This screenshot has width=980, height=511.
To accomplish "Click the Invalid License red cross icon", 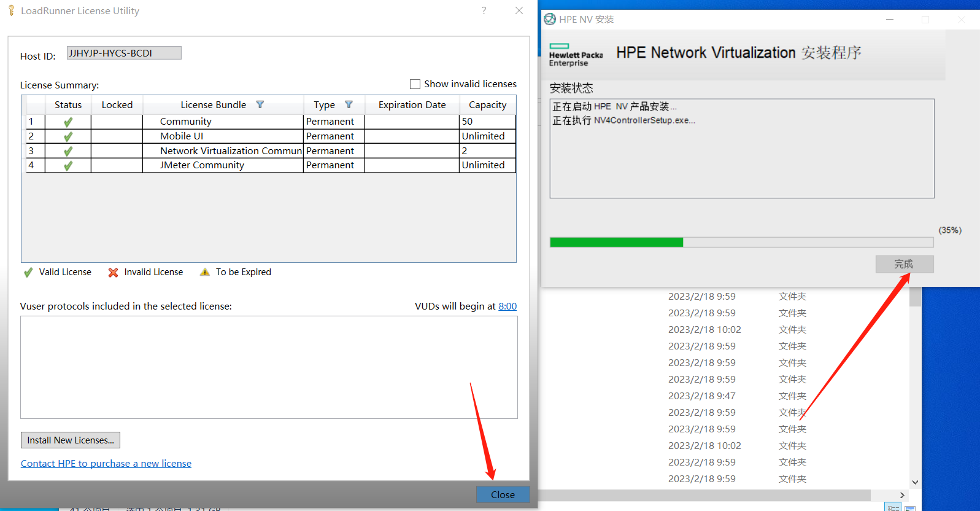I will coord(113,272).
